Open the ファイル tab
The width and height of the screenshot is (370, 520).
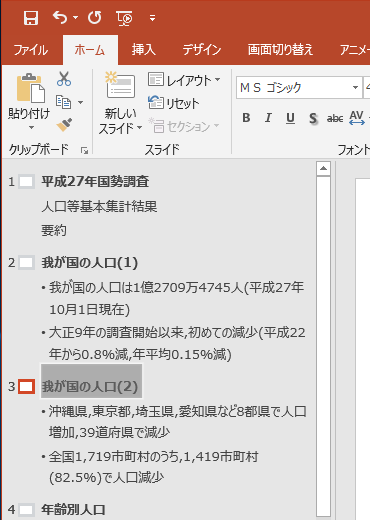click(x=31, y=50)
